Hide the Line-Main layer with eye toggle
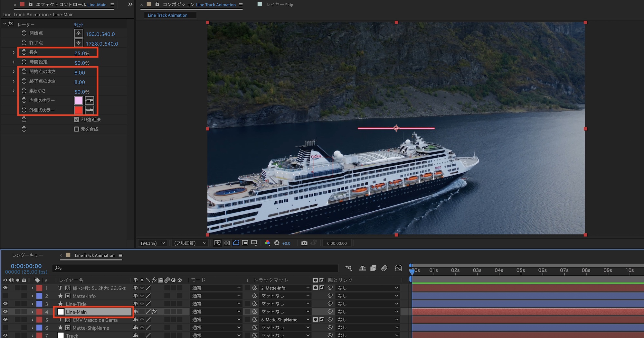 pyautogui.click(x=5, y=312)
